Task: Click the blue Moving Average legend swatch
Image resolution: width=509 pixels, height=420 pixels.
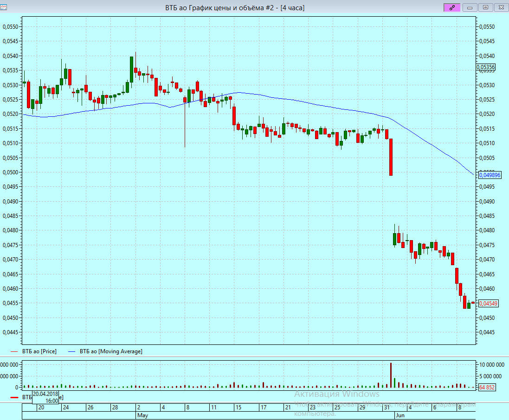Action: (72, 351)
